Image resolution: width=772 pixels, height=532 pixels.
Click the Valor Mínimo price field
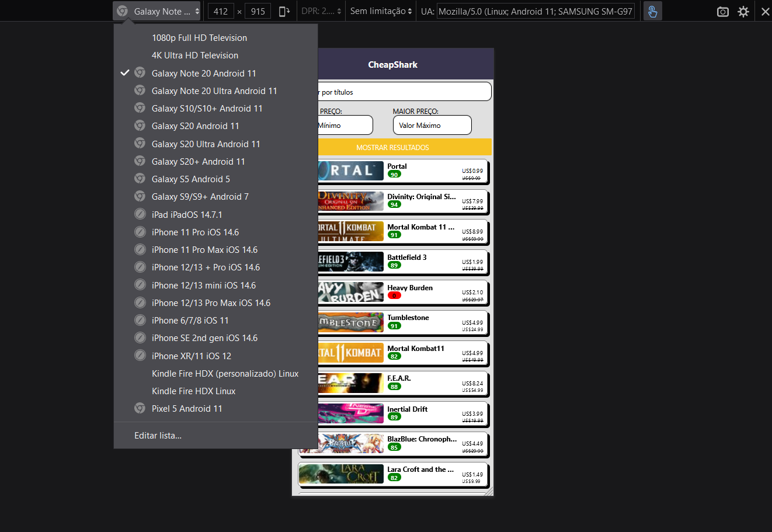(345, 125)
